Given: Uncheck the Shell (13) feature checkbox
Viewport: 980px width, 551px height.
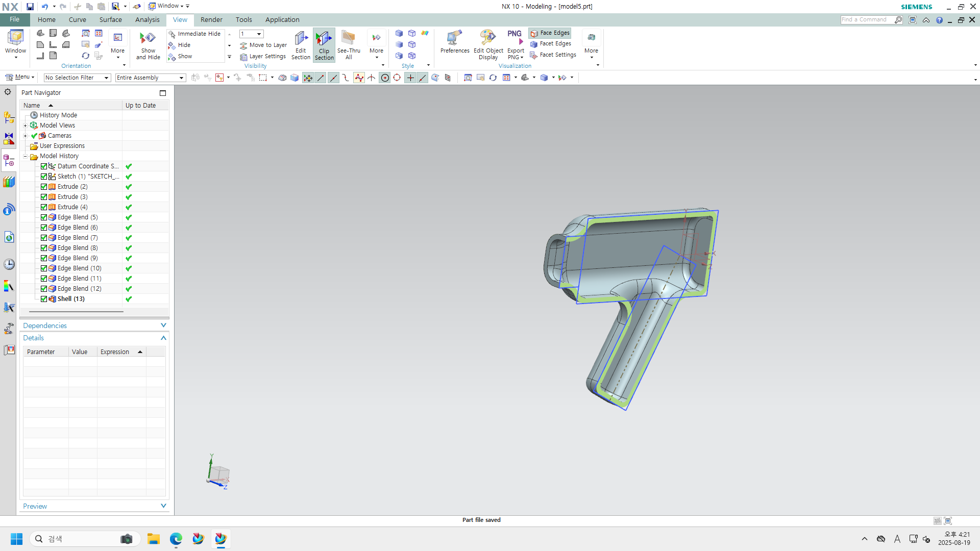Looking at the screenshot, I should (44, 299).
